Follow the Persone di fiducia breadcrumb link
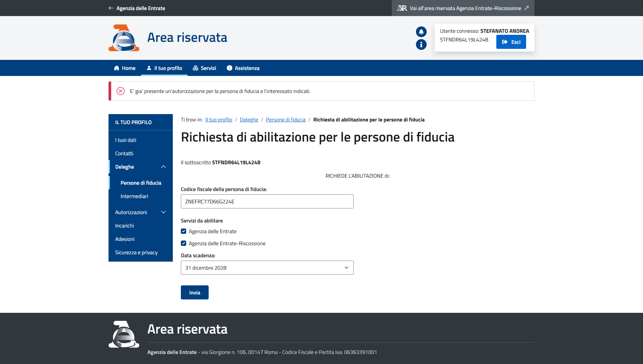Viewport: 643px width, 364px height. 285,120
